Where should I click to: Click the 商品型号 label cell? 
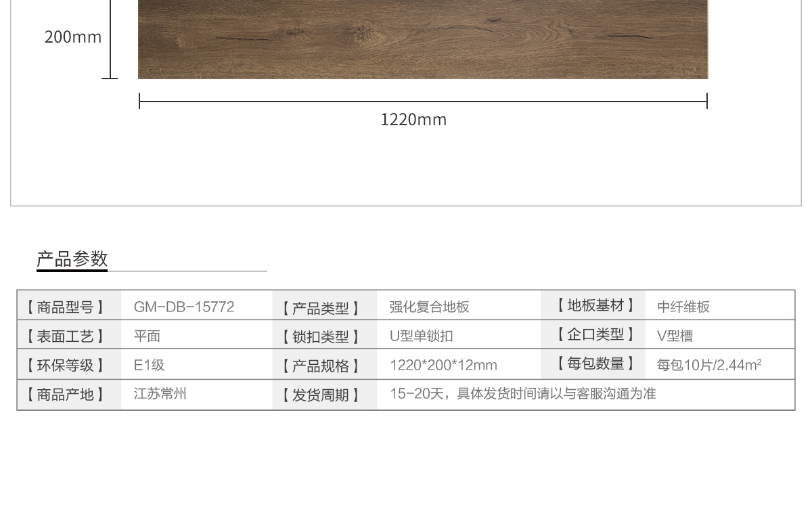tap(66, 307)
